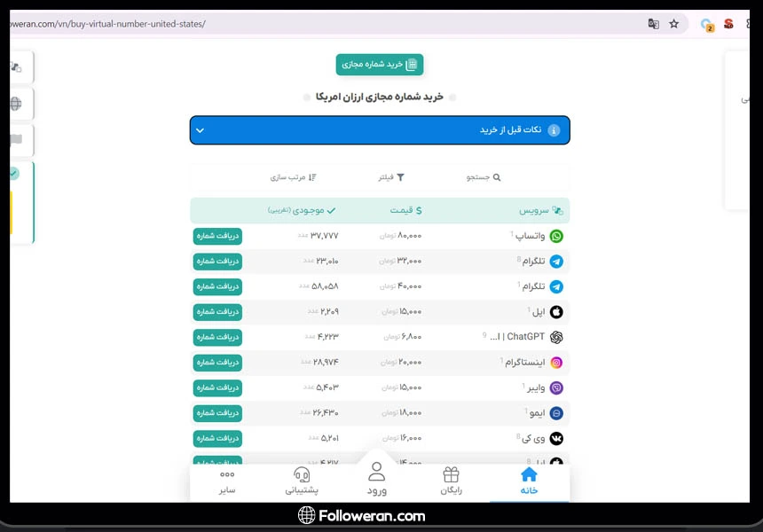The image size is (763, 532).
Task: Open the پشتیبانی support tab
Action: coord(302,481)
